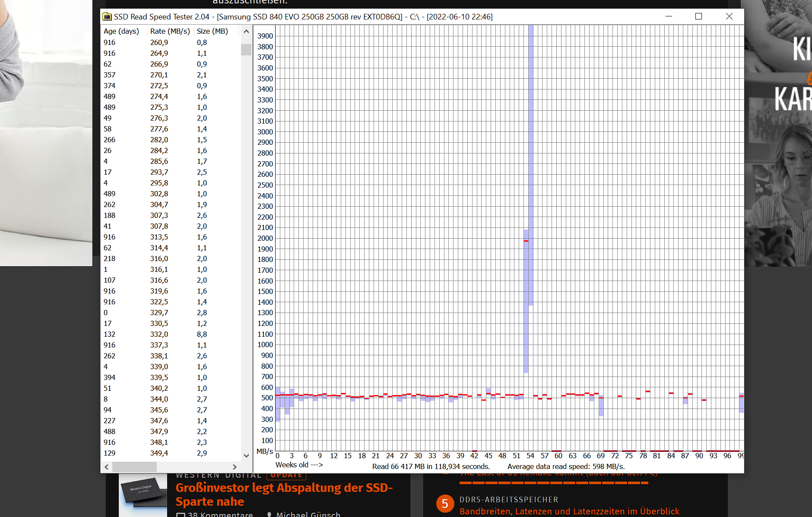Image resolution: width=812 pixels, height=517 pixels.
Task: Open the Western Digital article thumbnail
Action: tap(143, 495)
